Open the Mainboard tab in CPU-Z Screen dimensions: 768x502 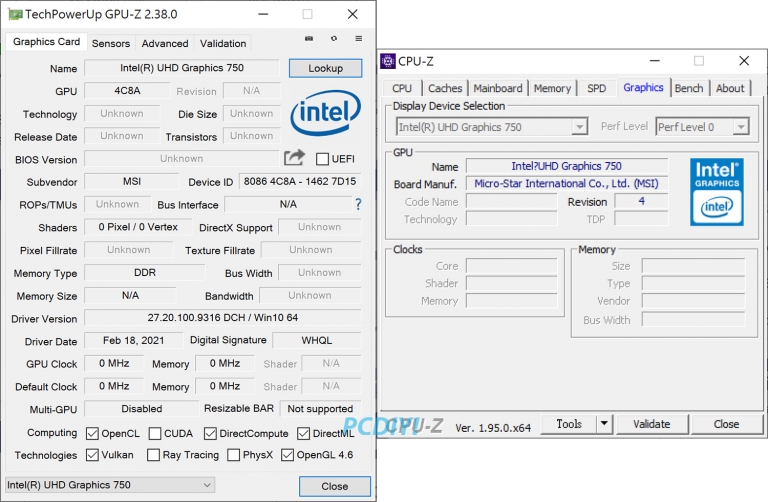[x=498, y=89]
